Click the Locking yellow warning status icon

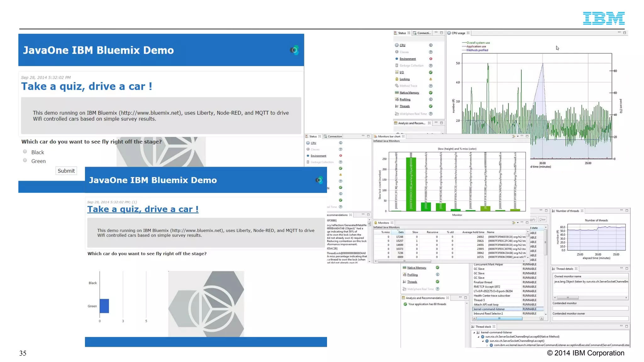pyautogui.click(x=430, y=79)
